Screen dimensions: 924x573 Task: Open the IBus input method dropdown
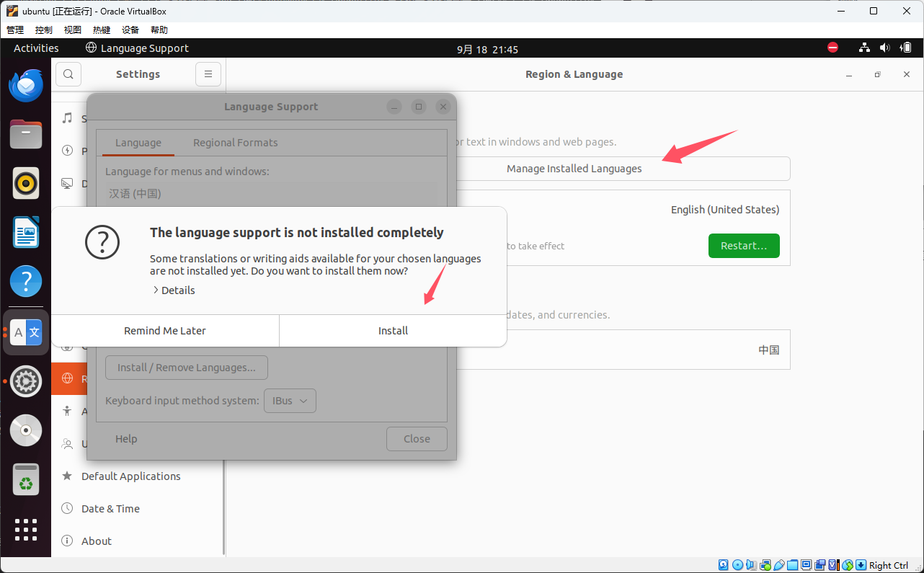(x=290, y=401)
